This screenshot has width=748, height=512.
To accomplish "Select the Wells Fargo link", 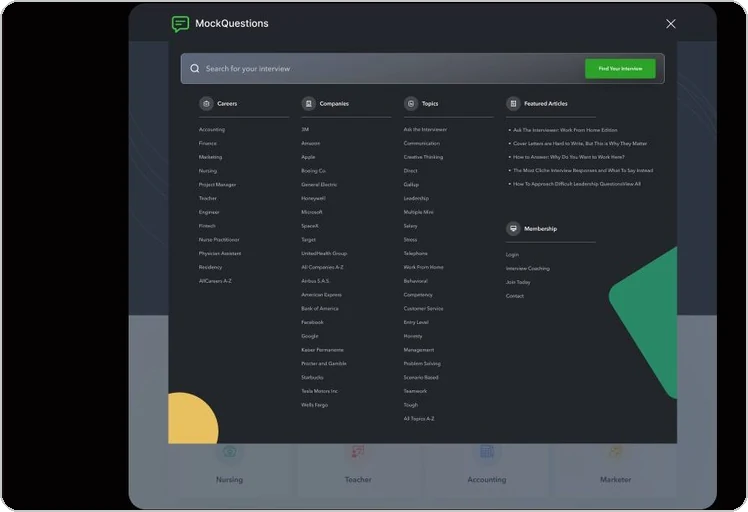I will point(315,405).
